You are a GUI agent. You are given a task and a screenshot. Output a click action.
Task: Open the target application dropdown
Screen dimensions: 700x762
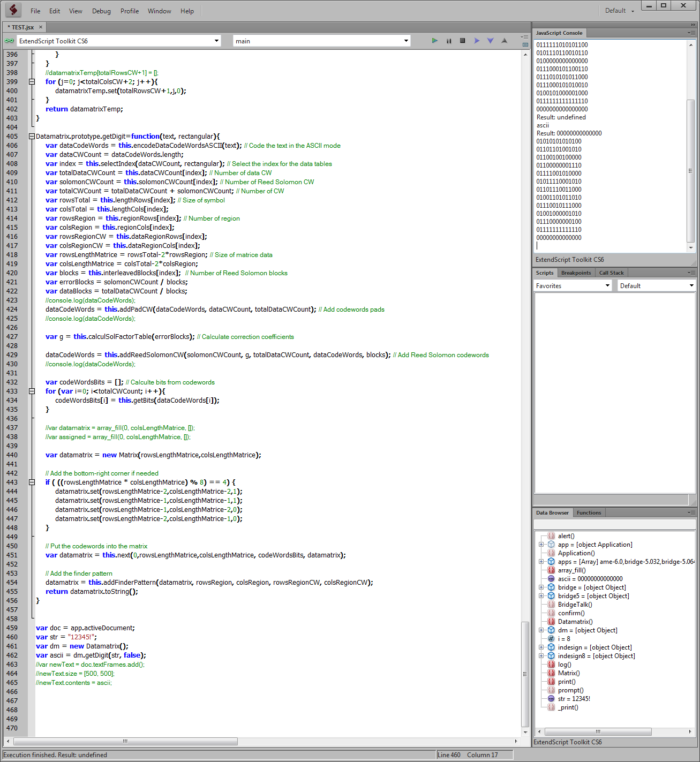pos(119,41)
